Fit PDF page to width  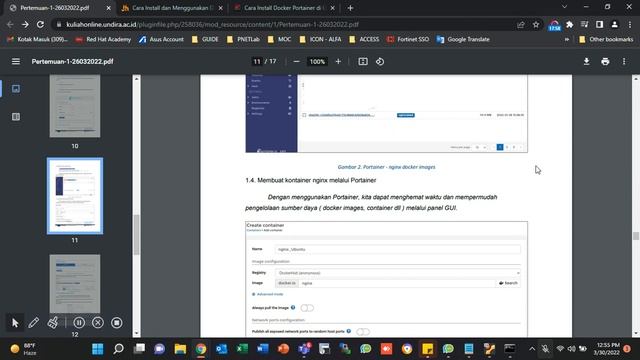(363, 62)
